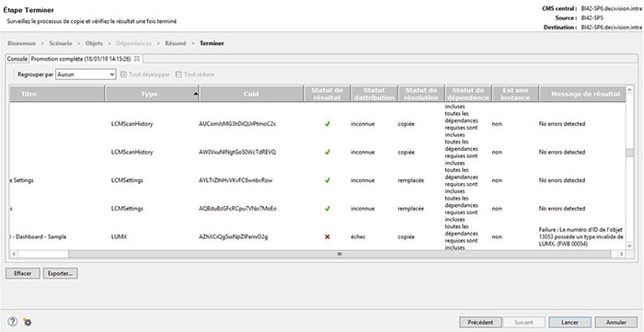Screen dimensions: 644x332
Task: Click the horizontal scrollbar thumb
Action: pyautogui.click(x=339, y=254)
